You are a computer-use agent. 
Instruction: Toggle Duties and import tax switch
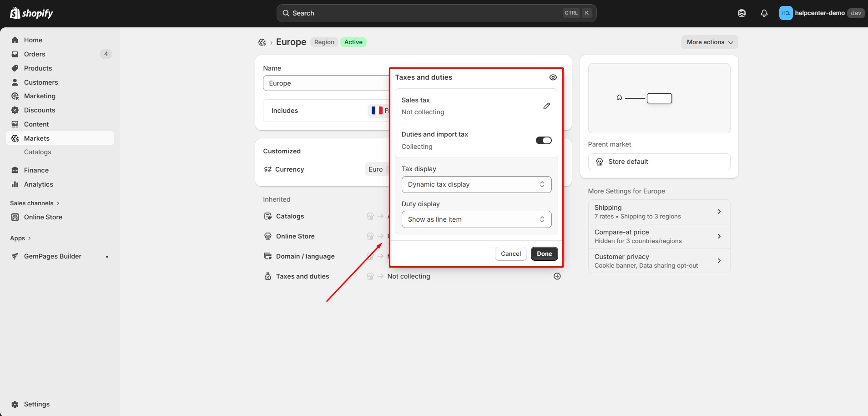[x=543, y=140]
